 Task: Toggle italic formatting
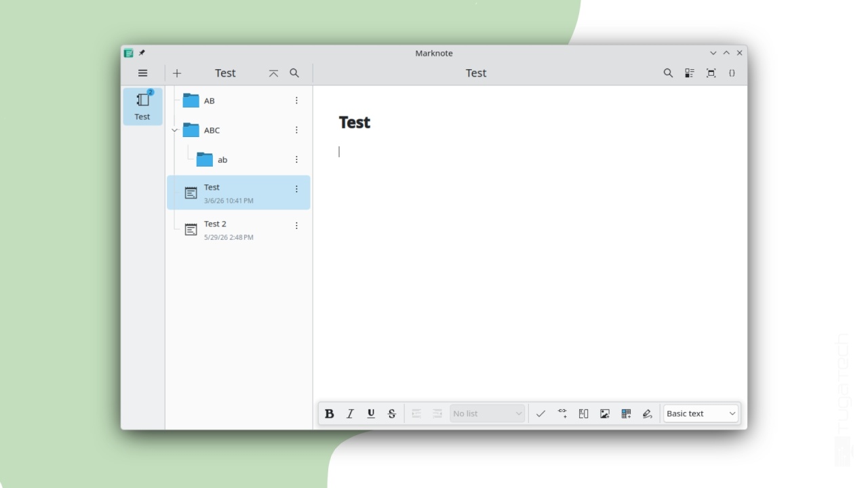click(350, 413)
